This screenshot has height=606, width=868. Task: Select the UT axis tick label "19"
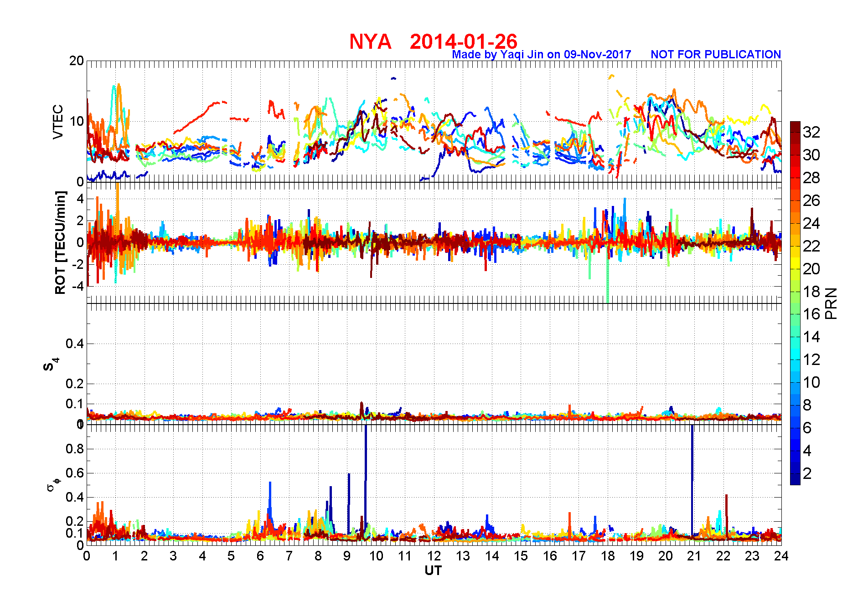point(636,556)
